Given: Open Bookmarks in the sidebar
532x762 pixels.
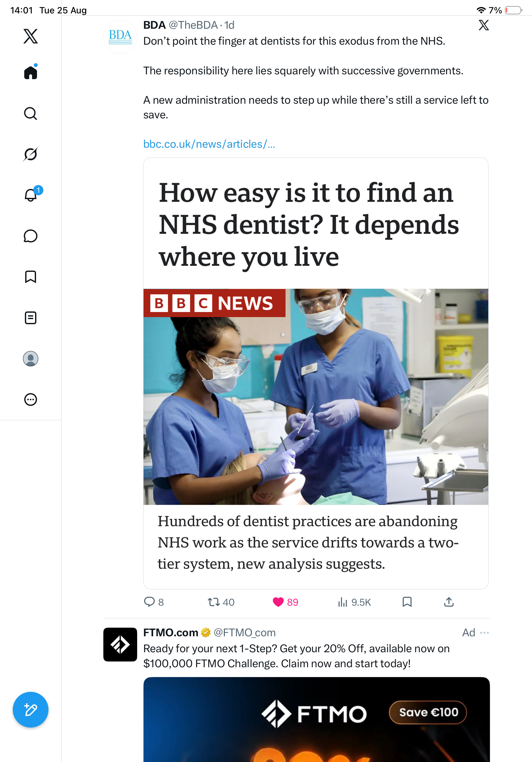Looking at the screenshot, I should coord(31,277).
